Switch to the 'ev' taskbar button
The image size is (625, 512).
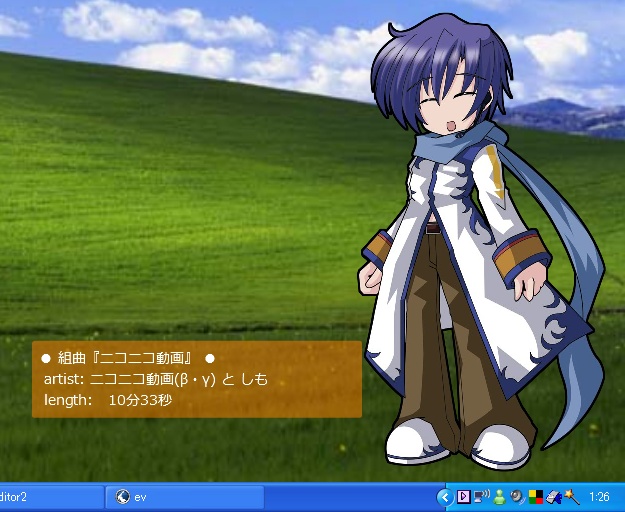click(185, 497)
